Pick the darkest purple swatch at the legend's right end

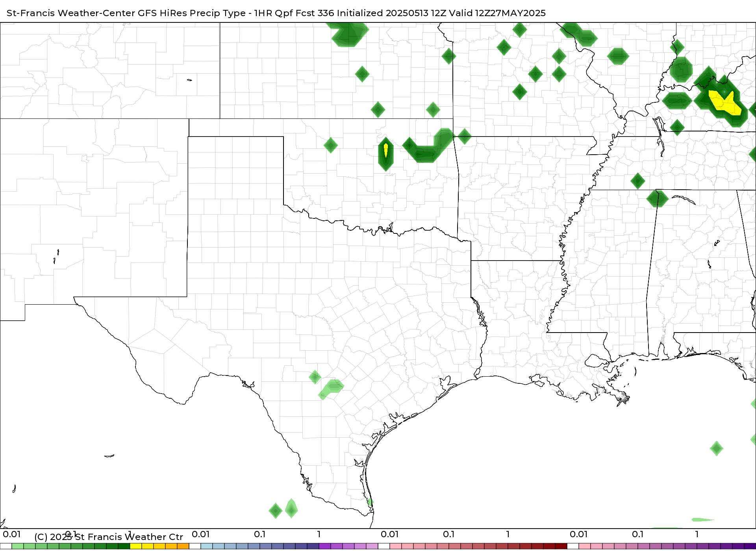[750, 546]
